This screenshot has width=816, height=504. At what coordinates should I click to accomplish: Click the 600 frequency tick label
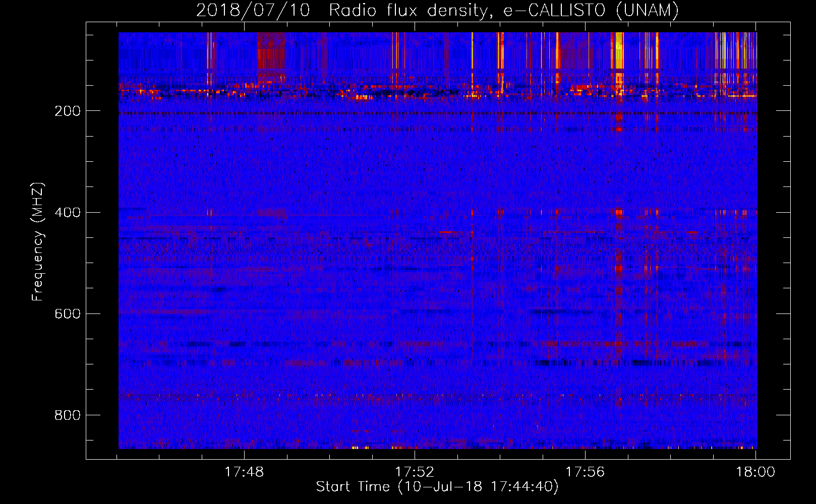click(67, 313)
